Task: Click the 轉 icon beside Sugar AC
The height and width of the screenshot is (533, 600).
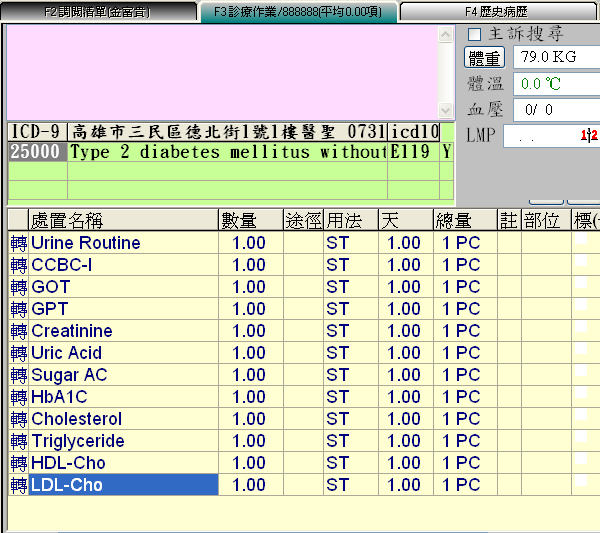Action: tap(19, 375)
